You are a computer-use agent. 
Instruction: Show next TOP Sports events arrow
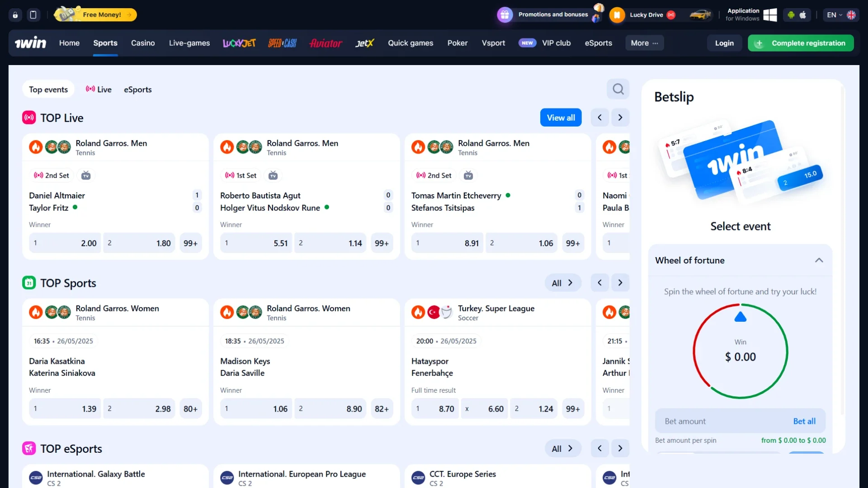620,283
